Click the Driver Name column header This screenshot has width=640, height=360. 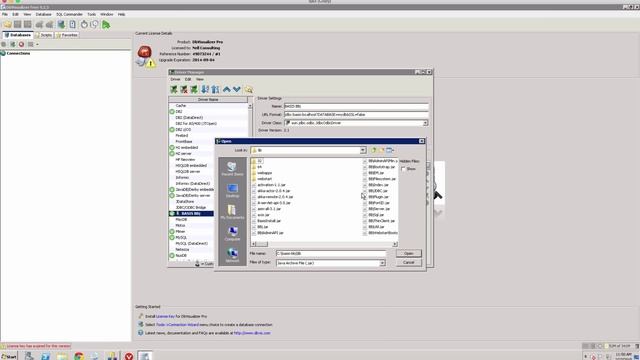[208, 100]
